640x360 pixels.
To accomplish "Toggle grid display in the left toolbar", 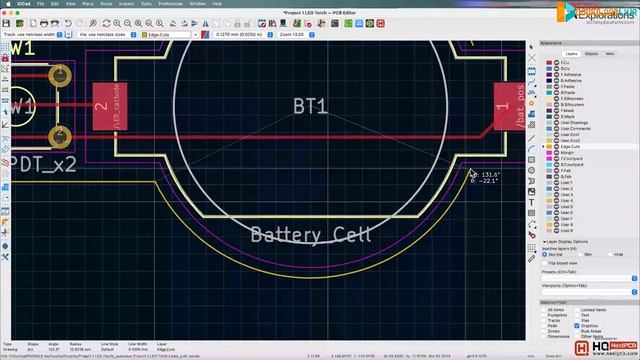I will [x=5, y=47].
